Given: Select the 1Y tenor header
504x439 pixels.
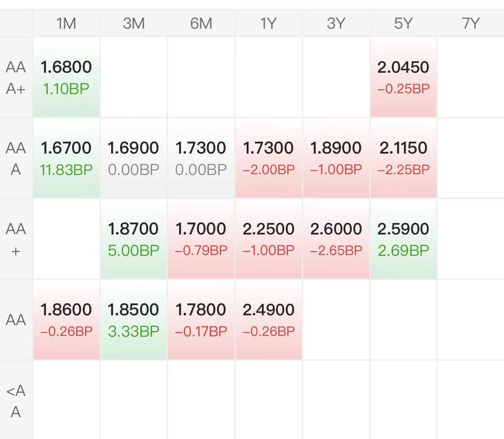Looking at the screenshot, I should (268, 23).
